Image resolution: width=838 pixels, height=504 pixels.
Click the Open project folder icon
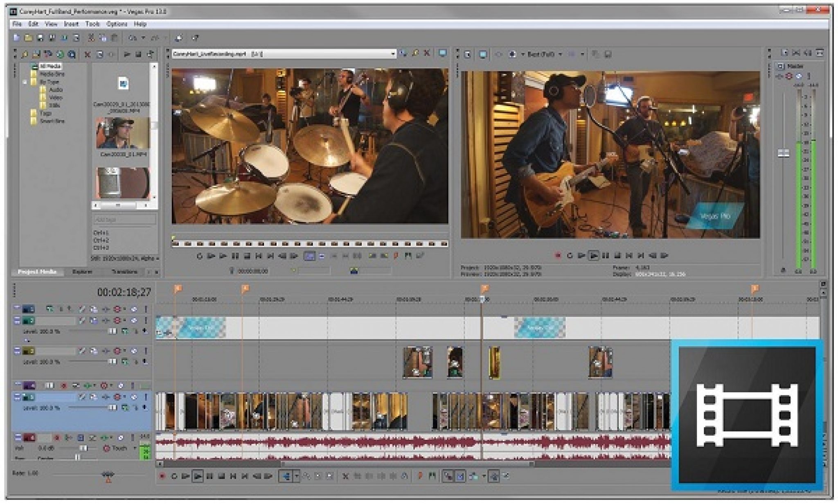(x=28, y=38)
